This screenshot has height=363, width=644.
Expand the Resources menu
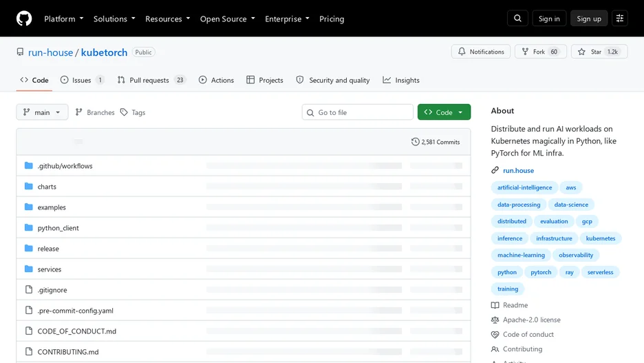[168, 19]
